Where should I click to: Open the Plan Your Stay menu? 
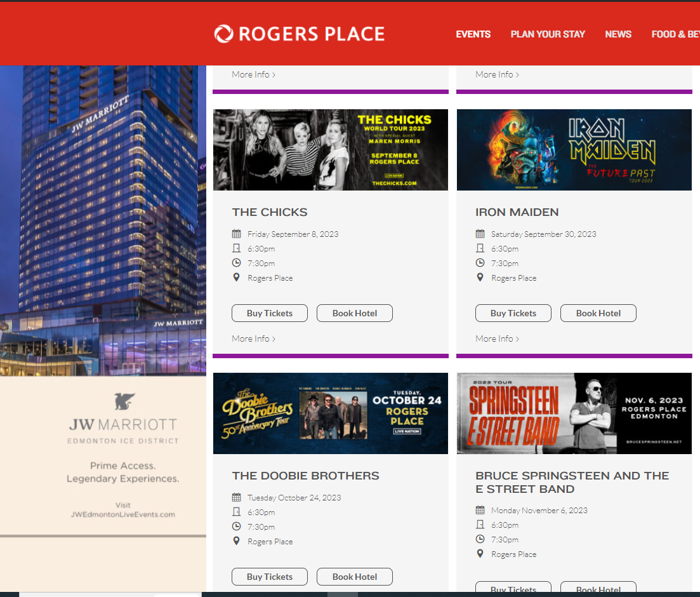(547, 34)
